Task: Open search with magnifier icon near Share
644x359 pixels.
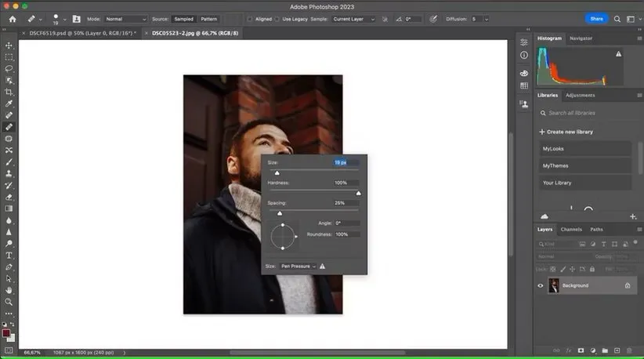Action: tap(618, 19)
